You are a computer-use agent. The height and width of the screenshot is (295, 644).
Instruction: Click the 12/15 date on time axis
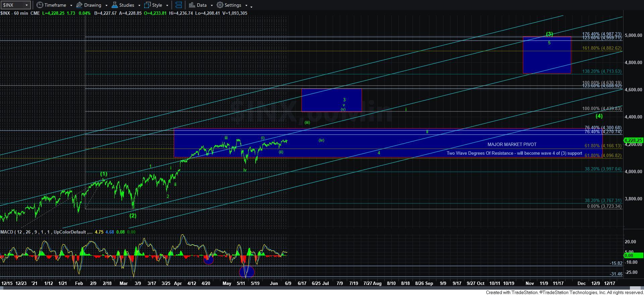tap(7, 283)
